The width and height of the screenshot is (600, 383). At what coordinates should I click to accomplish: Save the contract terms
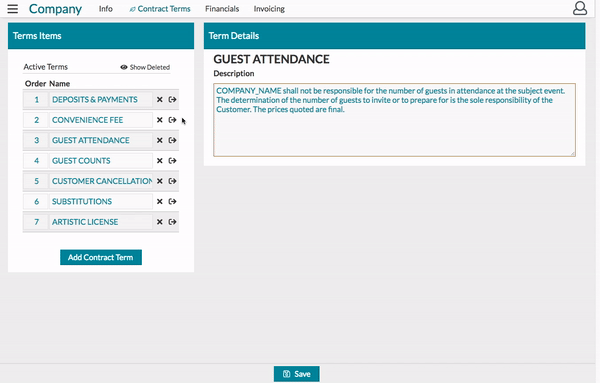pos(297,374)
